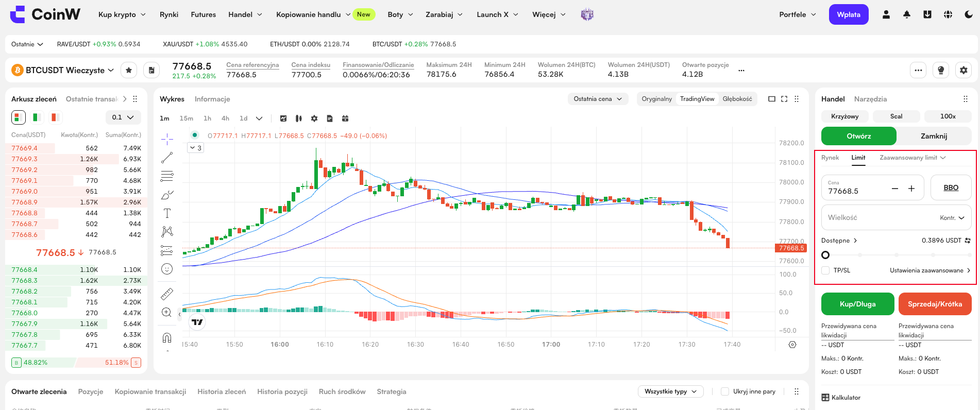Toggle dark mode moon icon
The width and height of the screenshot is (980, 410).
pyautogui.click(x=969, y=14)
